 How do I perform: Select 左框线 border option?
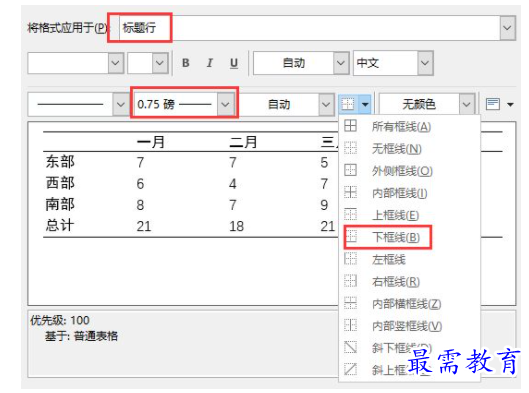[409, 259]
